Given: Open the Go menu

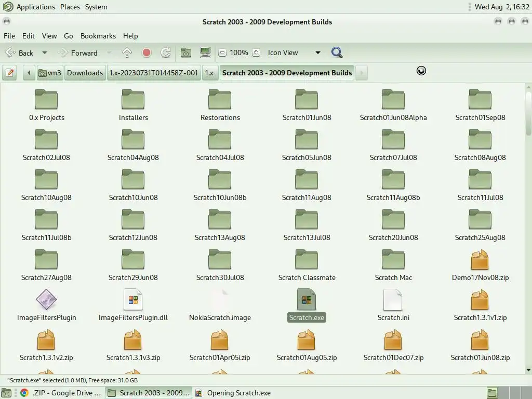Looking at the screenshot, I should point(68,36).
